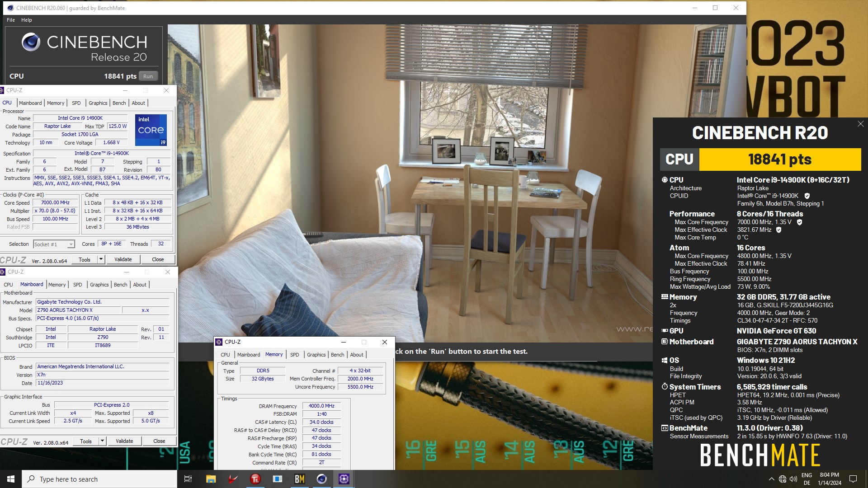The height and width of the screenshot is (488, 868).
Task: Switch to CPU-Z via its purple taskbar icon
Action: 344,479
